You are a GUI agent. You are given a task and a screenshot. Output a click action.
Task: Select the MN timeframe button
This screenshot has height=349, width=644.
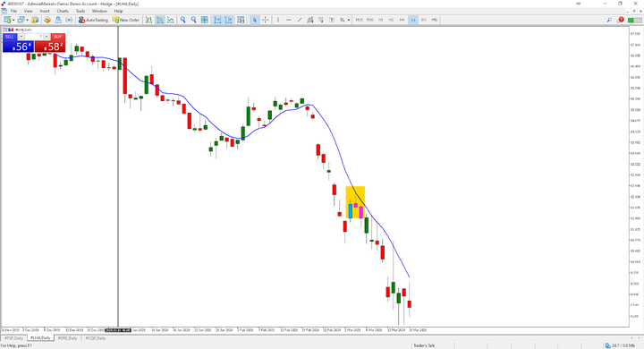tap(434, 20)
